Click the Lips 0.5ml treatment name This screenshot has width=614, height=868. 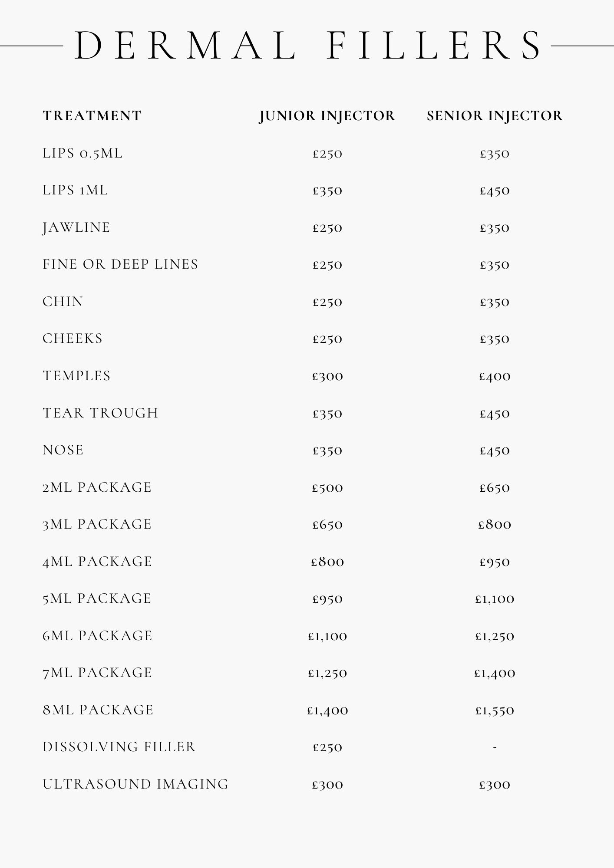83,154
